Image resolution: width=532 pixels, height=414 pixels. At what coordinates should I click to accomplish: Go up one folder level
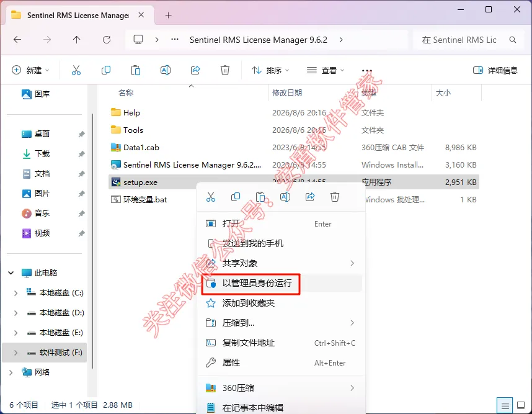pyautogui.click(x=77, y=40)
